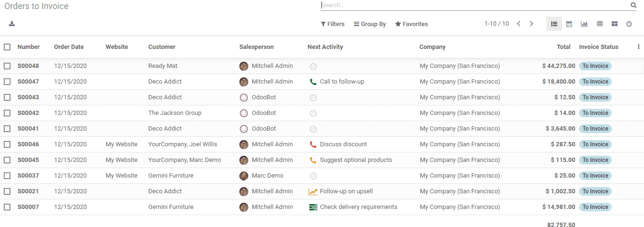Open optional columns kebab menu
Screen dimensions: 644x227
coord(638,47)
